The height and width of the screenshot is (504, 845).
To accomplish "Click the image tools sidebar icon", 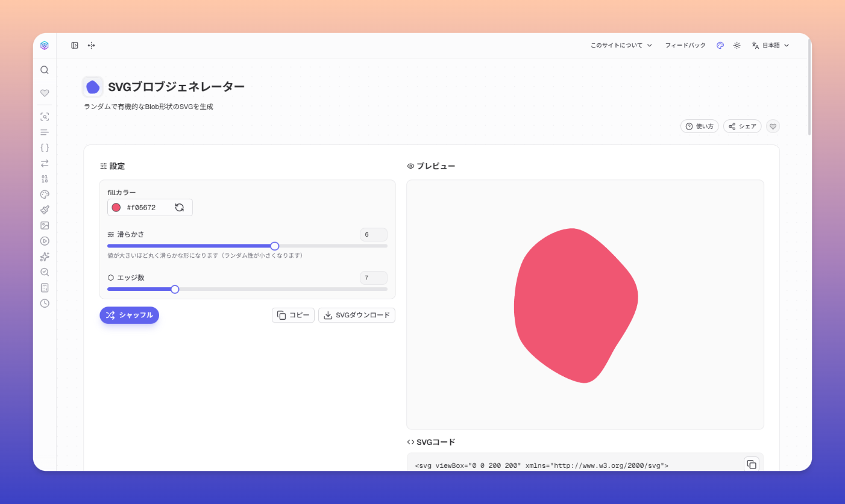I will (x=45, y=225).
